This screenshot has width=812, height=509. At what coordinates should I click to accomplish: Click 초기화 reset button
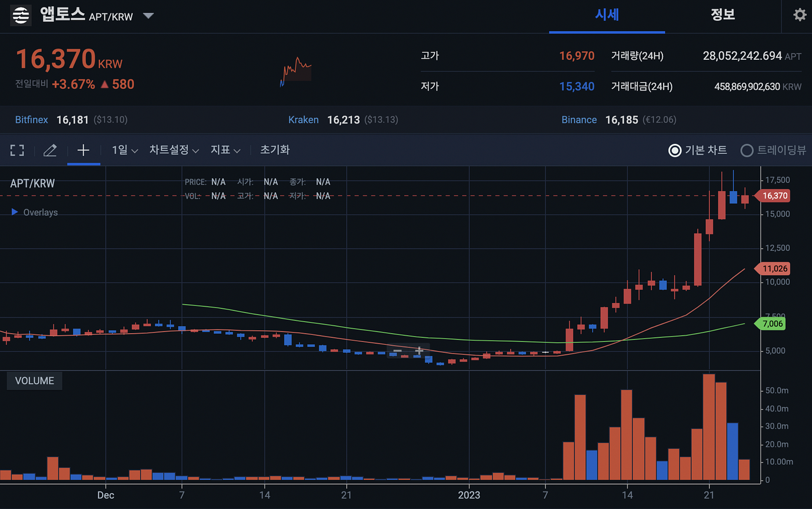[x=275, y=150]
